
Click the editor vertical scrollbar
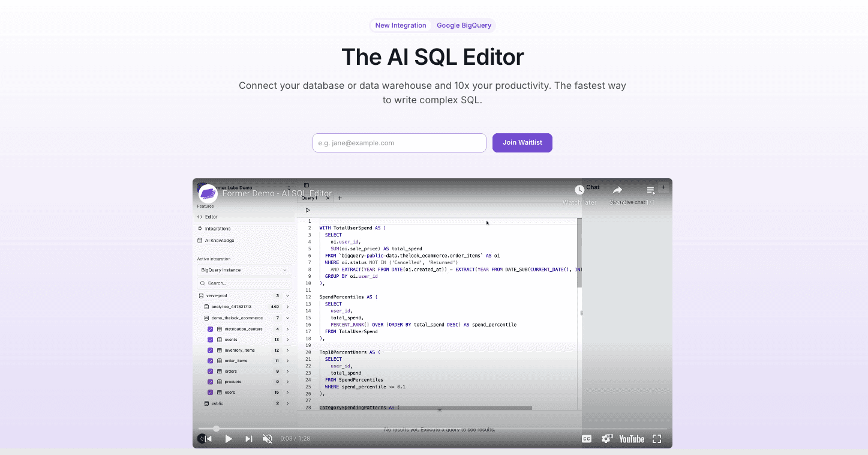click(579, 252)
